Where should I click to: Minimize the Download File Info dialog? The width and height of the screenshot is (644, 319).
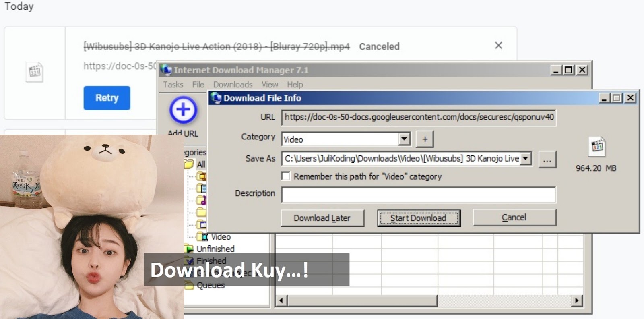pos(605,98)
